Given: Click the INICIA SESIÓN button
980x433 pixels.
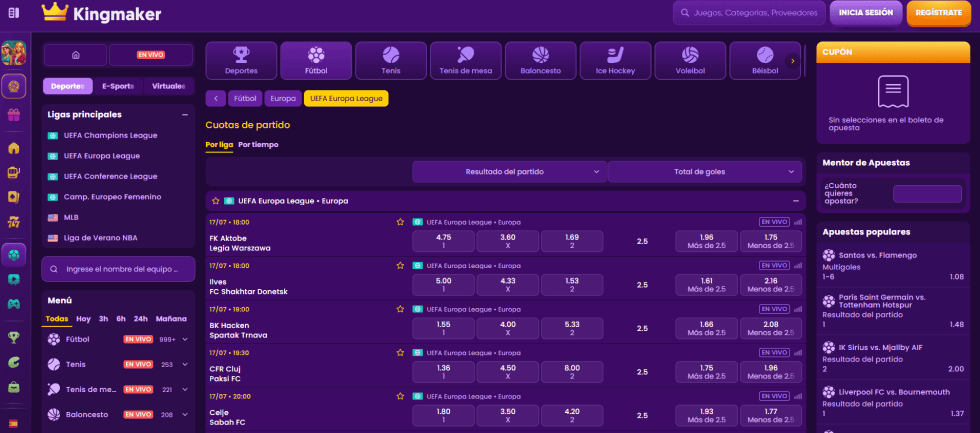Looking at the screenshot, I should 865,13.
